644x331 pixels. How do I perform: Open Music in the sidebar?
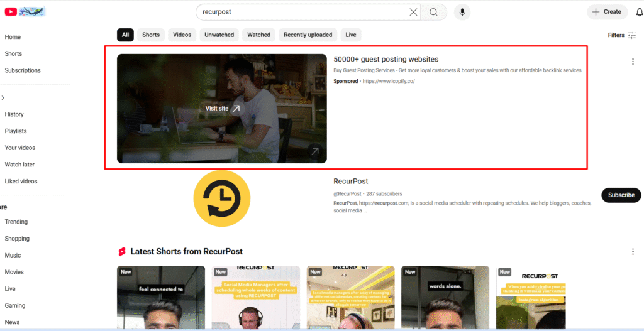[13, 256]
